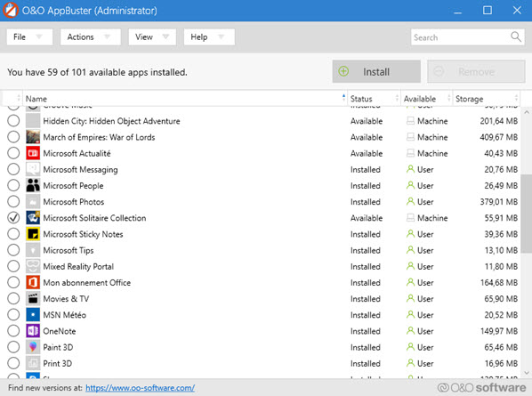
Task: Sort the list by Status column
Action: click(375, 99)
